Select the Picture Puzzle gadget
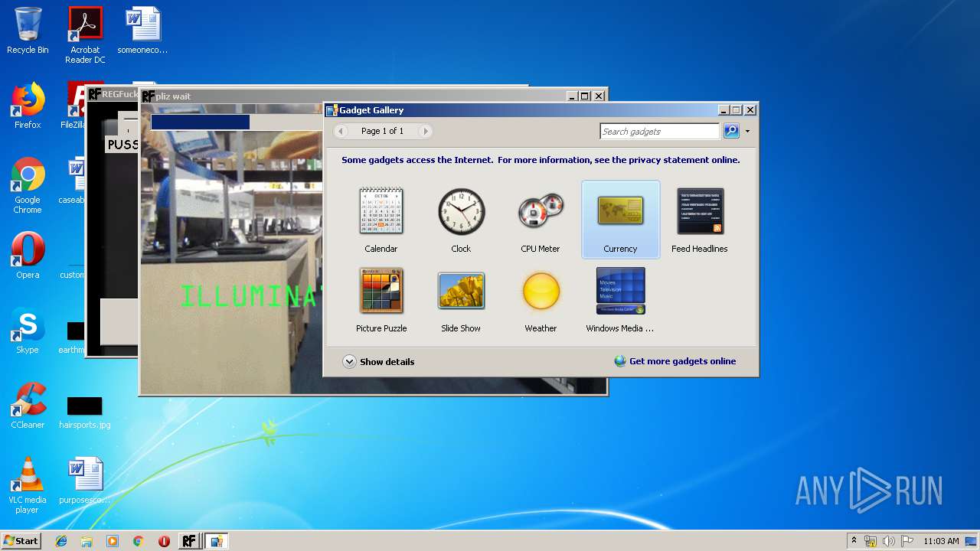 381,299
